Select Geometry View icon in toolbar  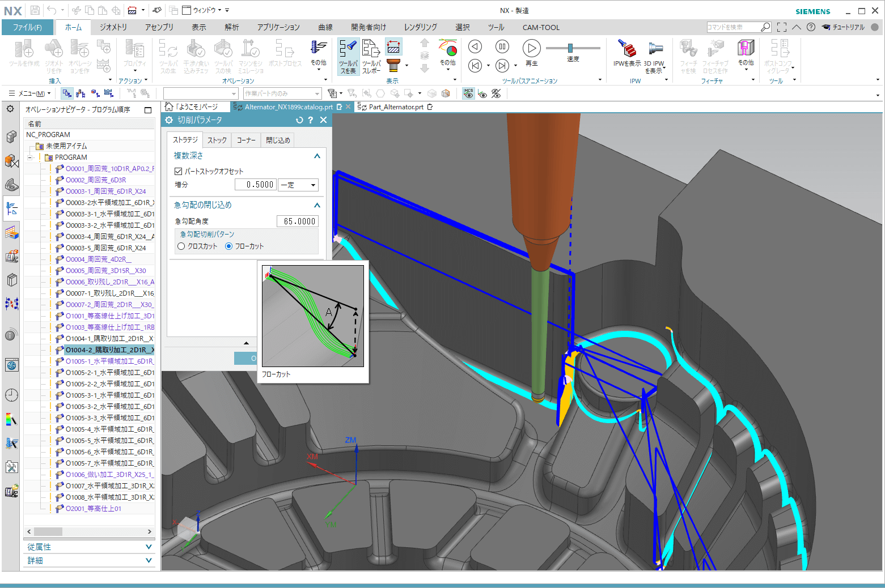(95, 93)
